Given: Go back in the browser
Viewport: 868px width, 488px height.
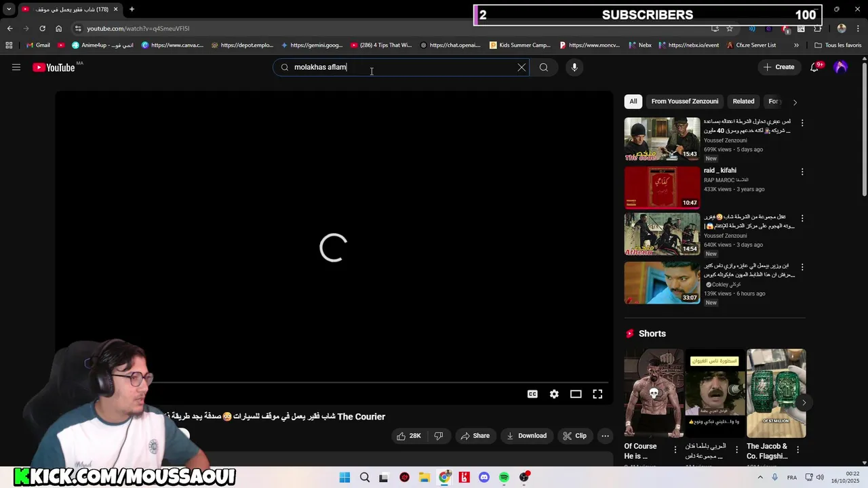Looking at the screenshot, I should point(9,28).
